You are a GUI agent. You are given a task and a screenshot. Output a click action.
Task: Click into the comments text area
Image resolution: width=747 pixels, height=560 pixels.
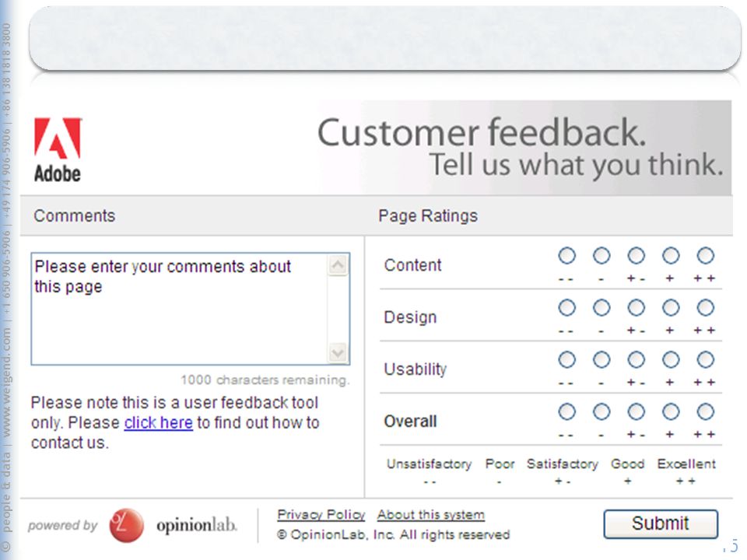(x=180, y=309)
